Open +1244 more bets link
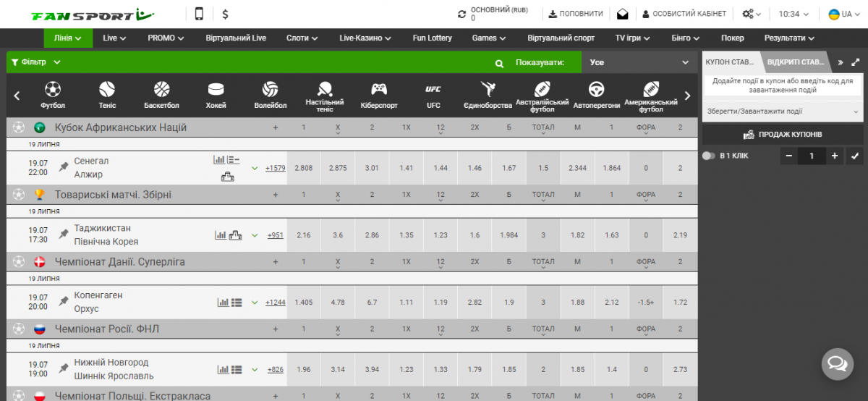The width and height of the screenshot is (868, 401). [x=276, y=303]
